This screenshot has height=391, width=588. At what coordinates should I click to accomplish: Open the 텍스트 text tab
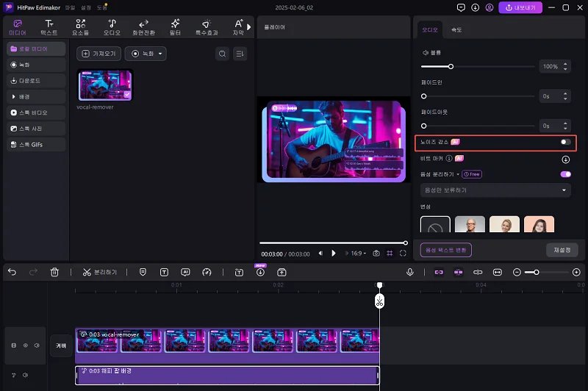point(49,27)
